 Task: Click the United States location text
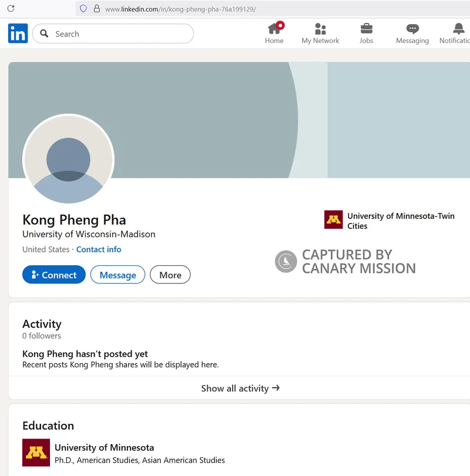pos(46,249)
